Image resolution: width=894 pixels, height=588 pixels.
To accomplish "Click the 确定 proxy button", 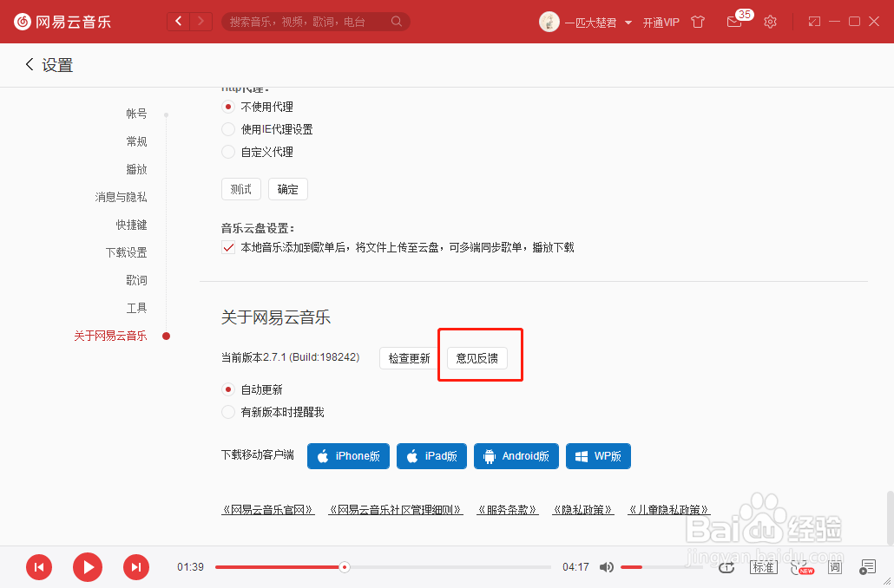I will [288, 189].
